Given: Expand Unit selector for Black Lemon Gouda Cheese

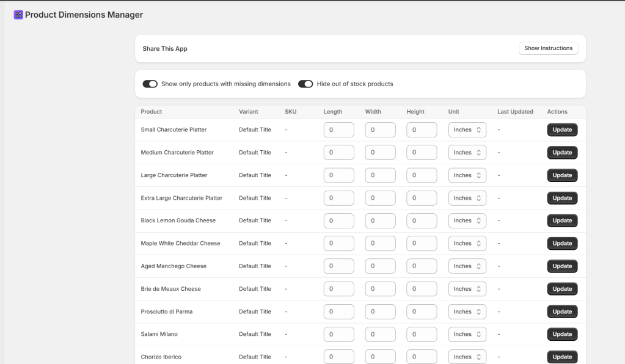Looking at the screenshot, I should (467, 220).
